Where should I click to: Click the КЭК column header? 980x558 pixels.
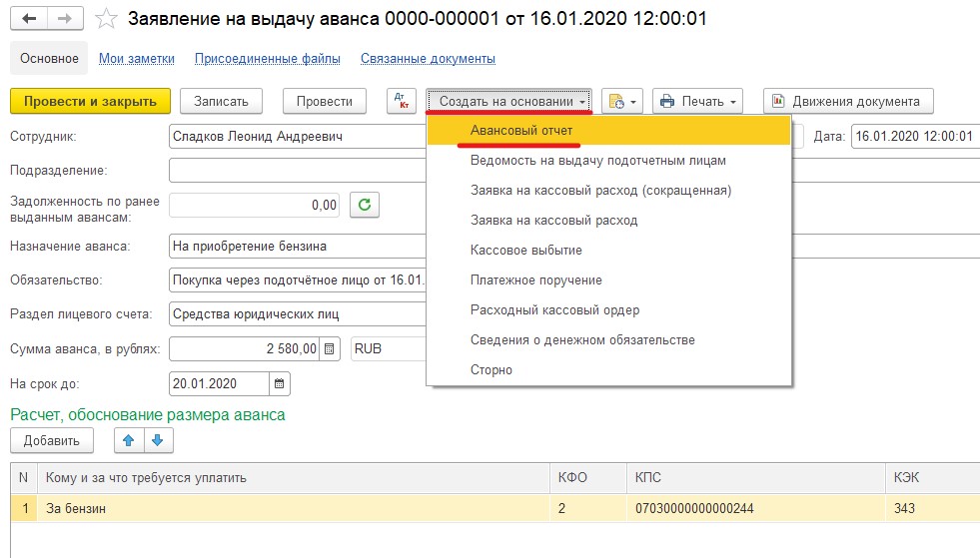tap(933, 478)
